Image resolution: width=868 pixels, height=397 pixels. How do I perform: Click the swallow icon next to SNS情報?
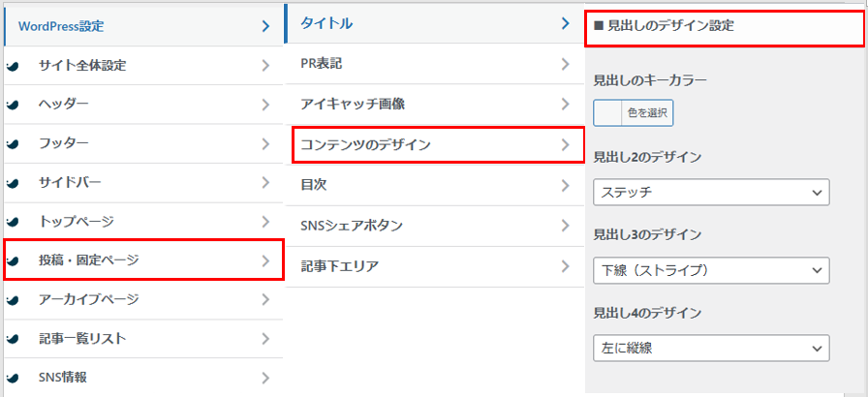pyautogui.click(x=11, y=378)
